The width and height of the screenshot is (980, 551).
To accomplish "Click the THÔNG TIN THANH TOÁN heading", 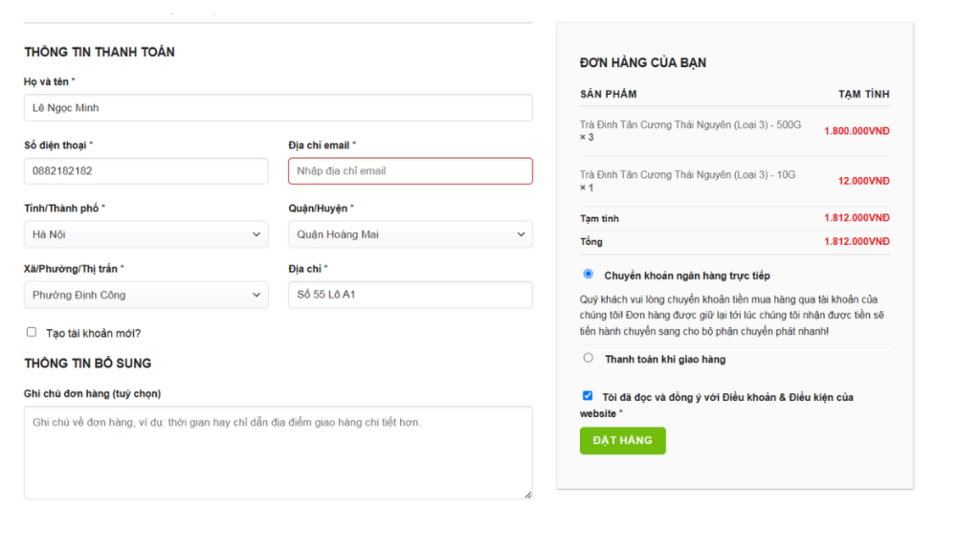I will point(100,53).
